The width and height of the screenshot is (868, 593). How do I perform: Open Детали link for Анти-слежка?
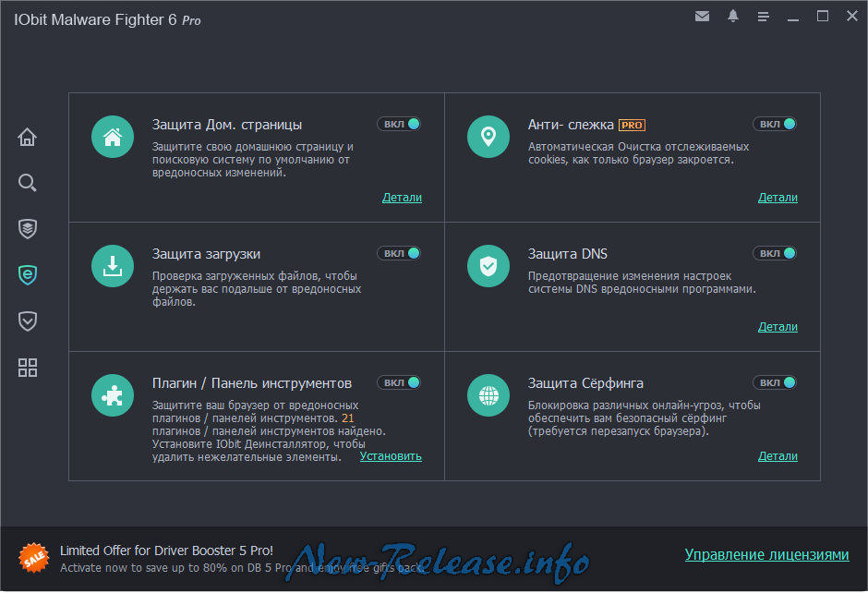[778, 198]
